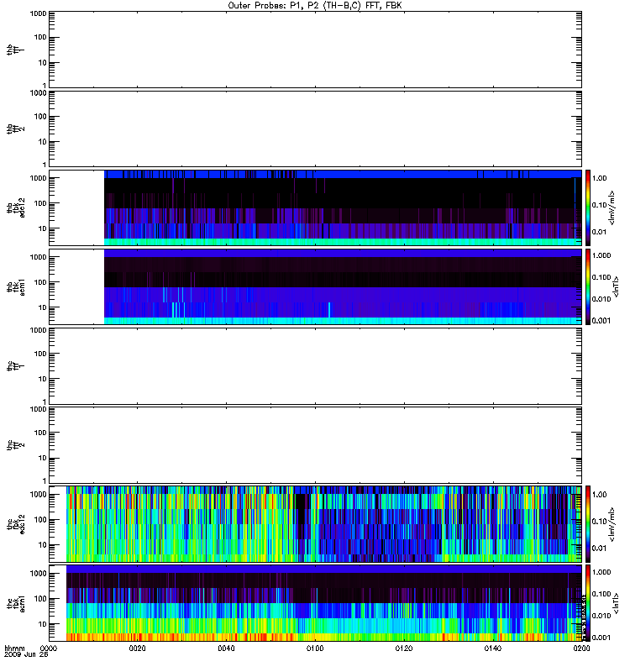This screenshot has height=672, width=630.
Task: Click the 'thc fff 1' panel y-axis label
Action: (14, 366)
